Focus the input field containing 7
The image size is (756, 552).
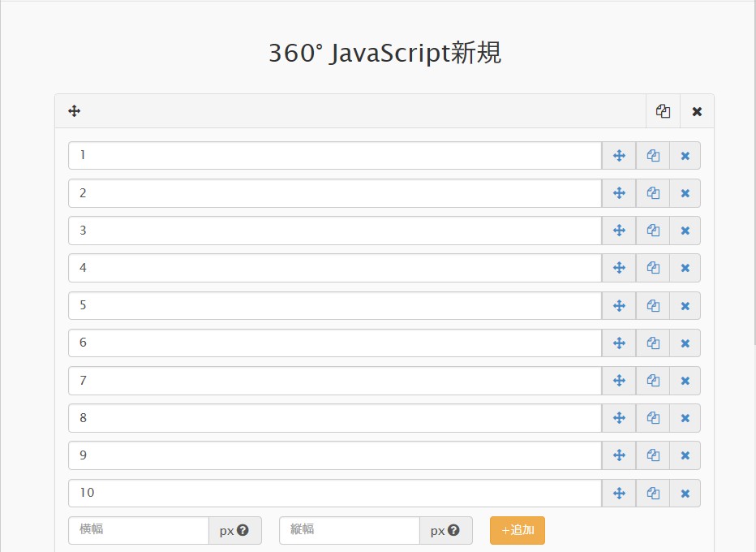[x=335, y=381]
